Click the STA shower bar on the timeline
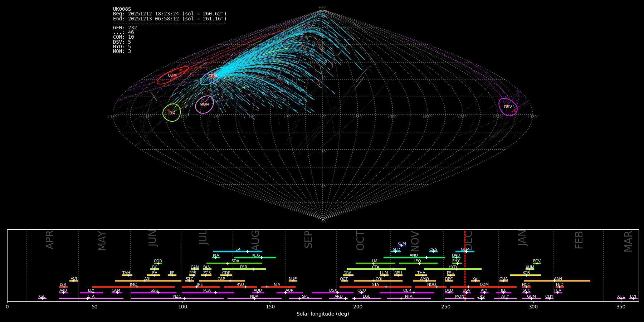Image resolution: width=644 pixels, height=322 pixels. pyautogui.click(x=375, y=287)
